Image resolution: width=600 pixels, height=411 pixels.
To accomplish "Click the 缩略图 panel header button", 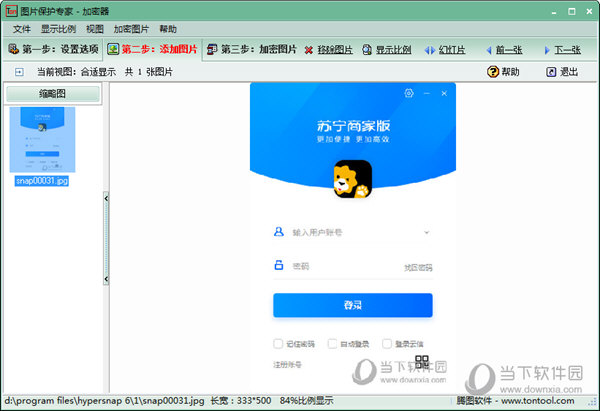I will (x=53, y=94).
